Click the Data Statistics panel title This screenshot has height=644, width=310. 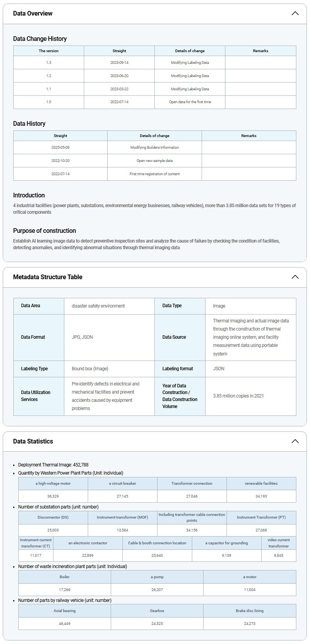pos(33,442)
